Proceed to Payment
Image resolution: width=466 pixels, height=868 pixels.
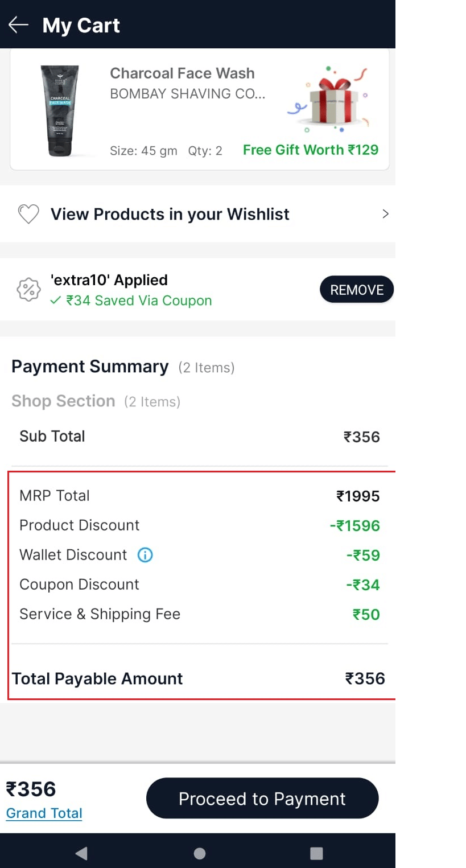click(x=262, y=799)
